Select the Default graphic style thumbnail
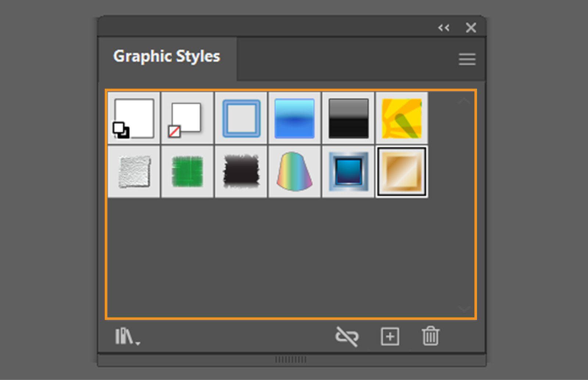This screenshot has height=380, width=588. coord(134,118)
